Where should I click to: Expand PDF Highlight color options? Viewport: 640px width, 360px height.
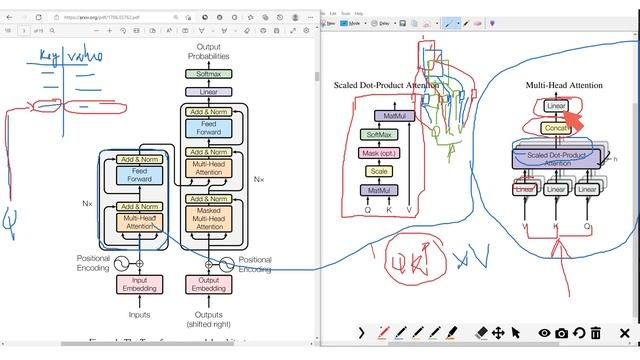235,31
